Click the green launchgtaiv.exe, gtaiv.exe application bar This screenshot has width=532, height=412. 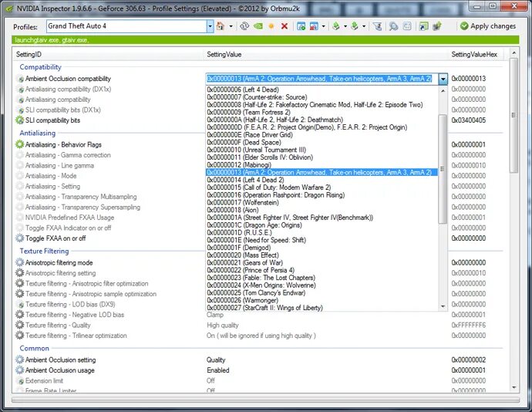tap(265, 40)
